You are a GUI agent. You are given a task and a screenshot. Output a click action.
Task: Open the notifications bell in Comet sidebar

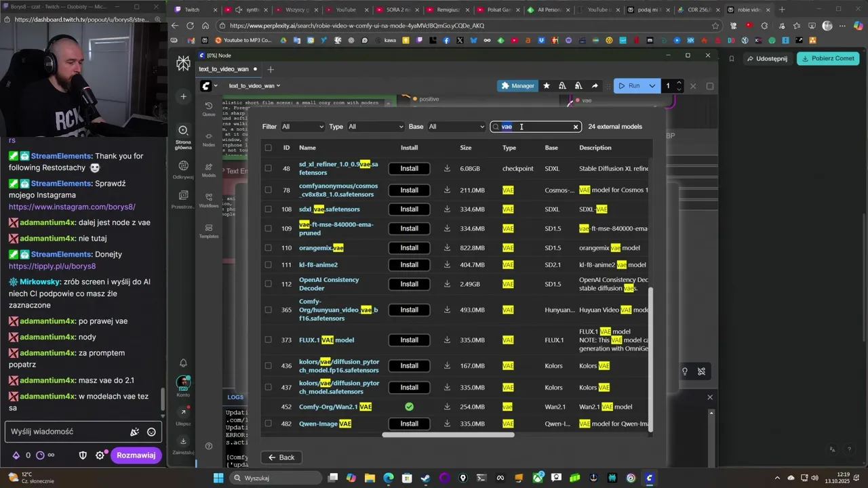point(183,363)
